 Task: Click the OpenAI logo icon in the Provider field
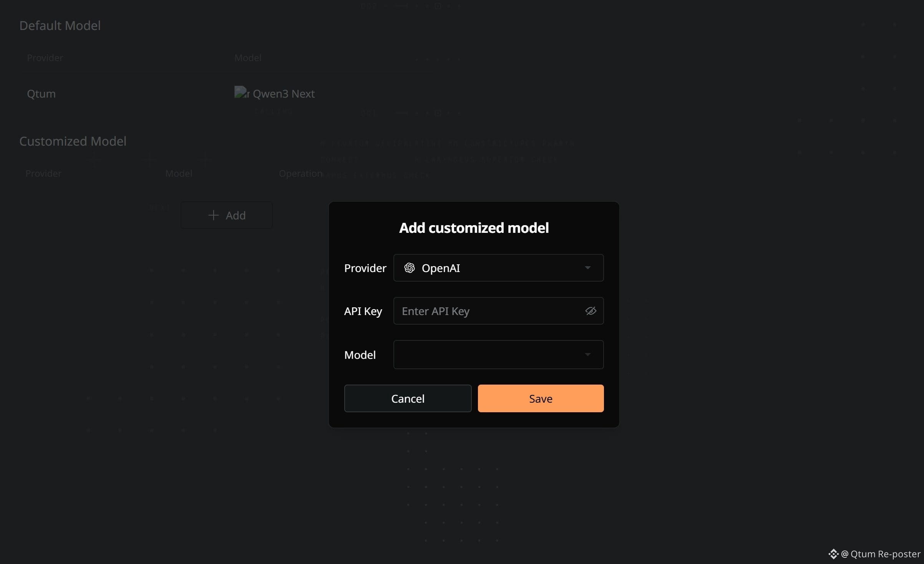410,268
